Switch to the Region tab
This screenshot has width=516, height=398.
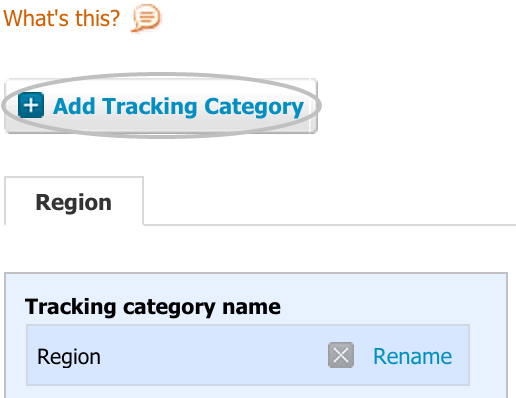74,201
